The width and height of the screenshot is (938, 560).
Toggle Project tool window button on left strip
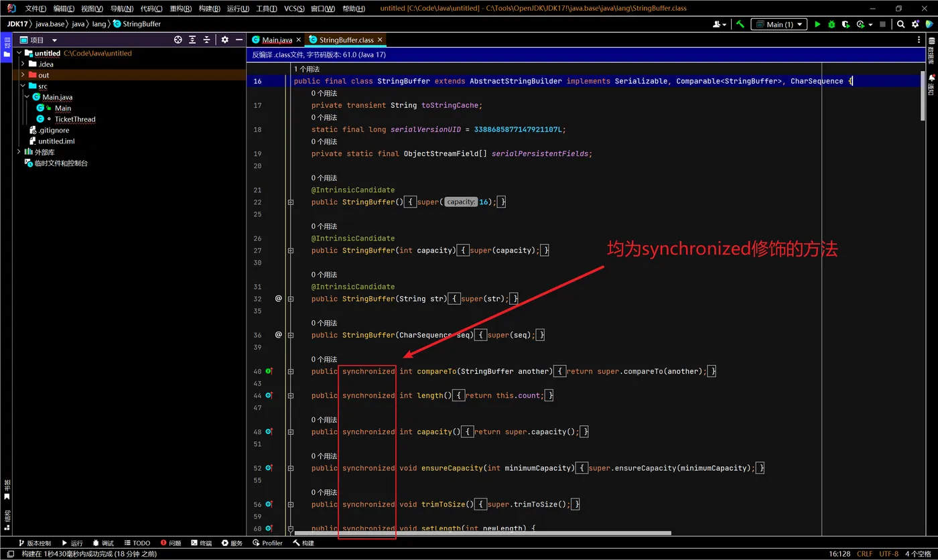(x=7, y=49)
